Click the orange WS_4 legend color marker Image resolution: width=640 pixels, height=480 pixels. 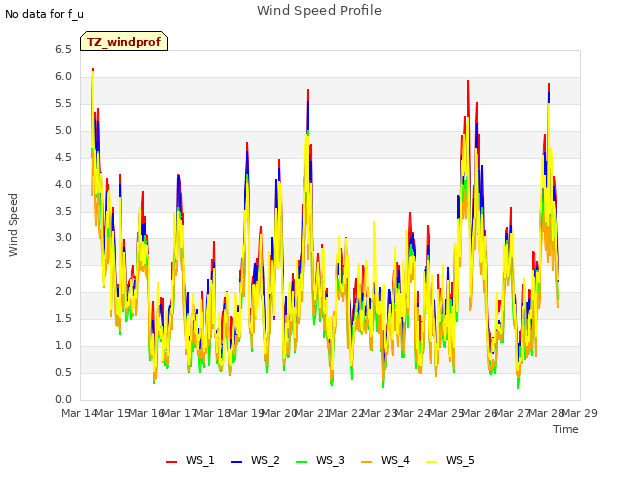(x=367, y=462)
